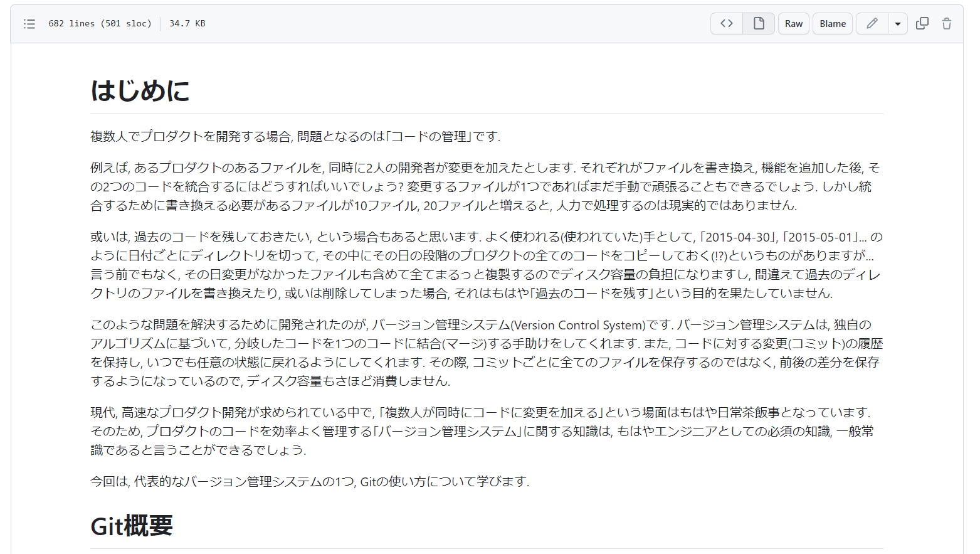The height and width of the screenshot is (554, 980).
Task: Click the Git概要 heading
Action: (132, 526)
